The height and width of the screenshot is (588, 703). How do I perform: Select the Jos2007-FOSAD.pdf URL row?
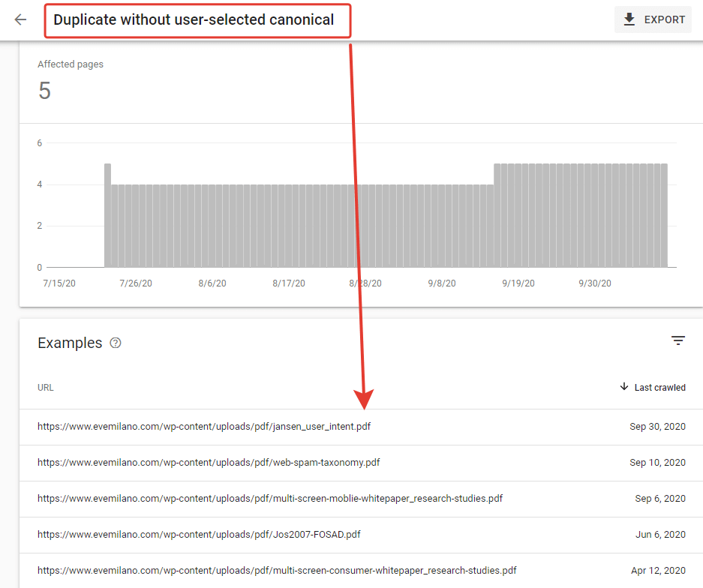tap(200, 535)
